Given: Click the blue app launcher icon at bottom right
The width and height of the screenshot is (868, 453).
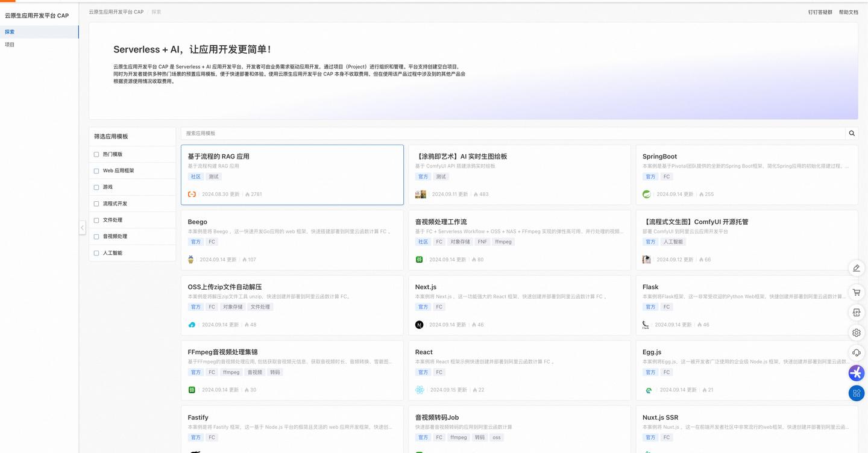Looking at the screenshot, I should click(x=856, y=393).
